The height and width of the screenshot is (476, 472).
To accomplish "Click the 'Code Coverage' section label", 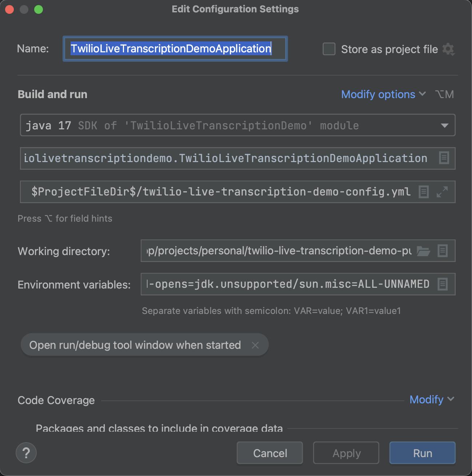I will [x=56, y=400].
